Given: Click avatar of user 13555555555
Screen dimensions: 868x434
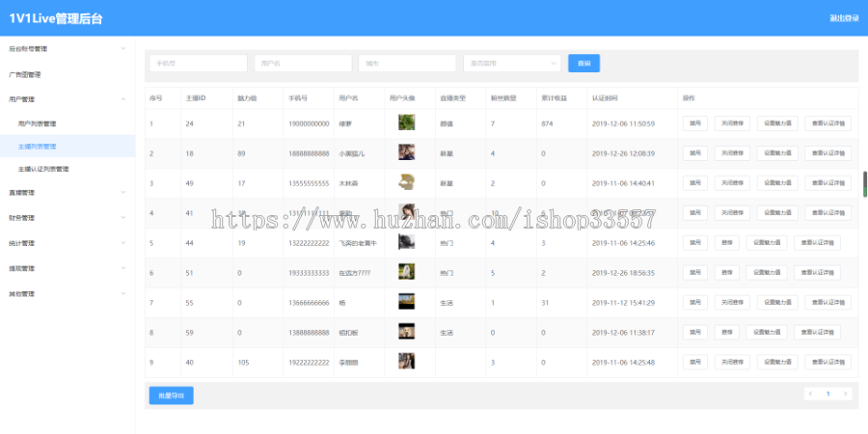Looking at the screenshot, I should [x=406, y=182].
